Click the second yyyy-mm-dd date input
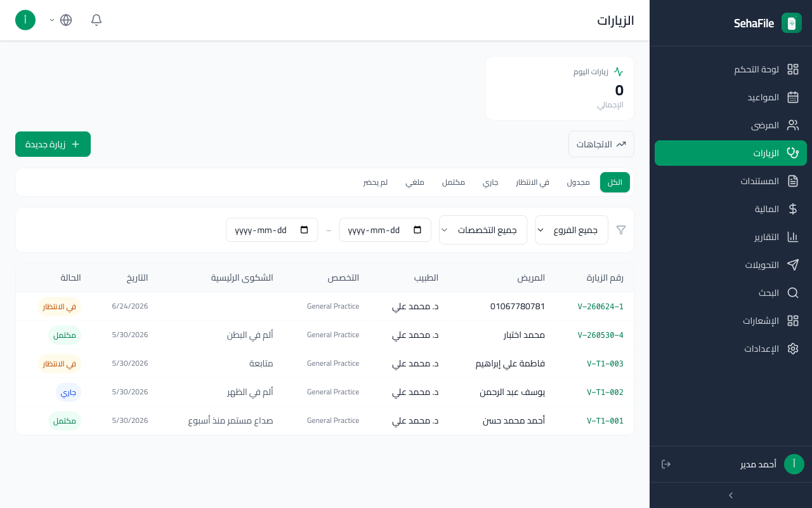Viewport: 812px width, 508px height. [x=272, y=230]
